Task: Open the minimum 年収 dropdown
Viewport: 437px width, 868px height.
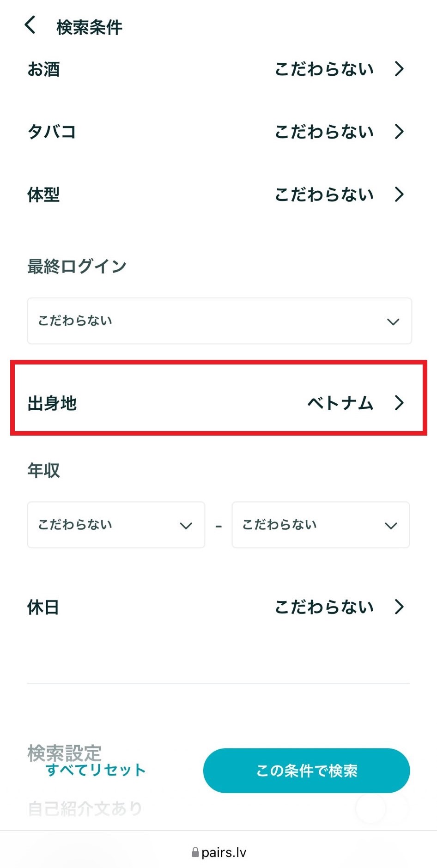Action: tap(116, 525)
